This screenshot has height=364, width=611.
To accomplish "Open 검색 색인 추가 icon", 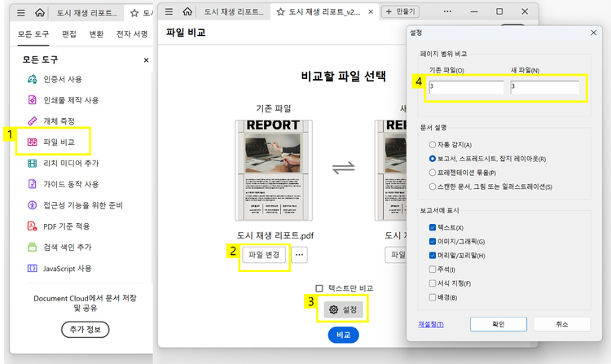I will (33, 247).
